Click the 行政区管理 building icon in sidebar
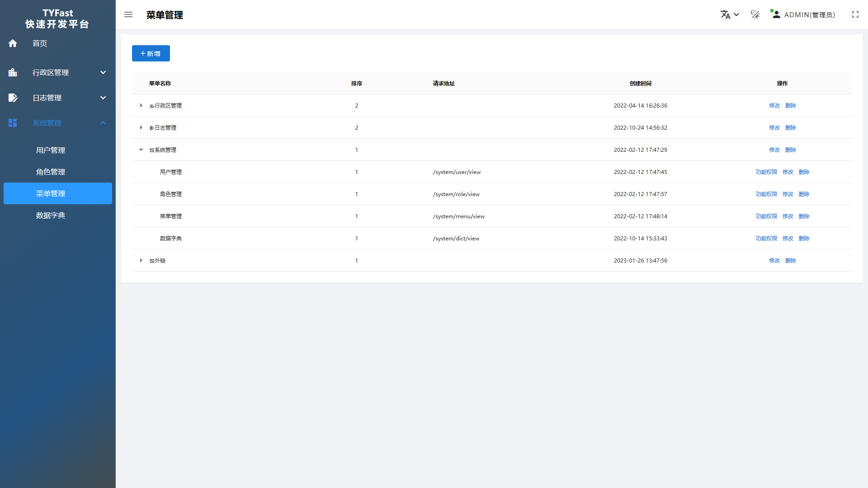 [x=13, y=72]
